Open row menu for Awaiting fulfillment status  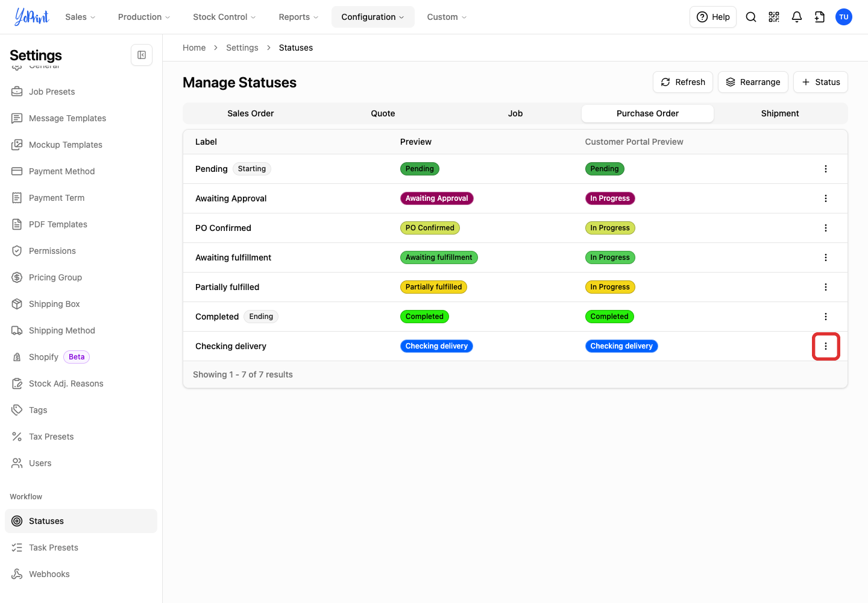tap(826, 257)
